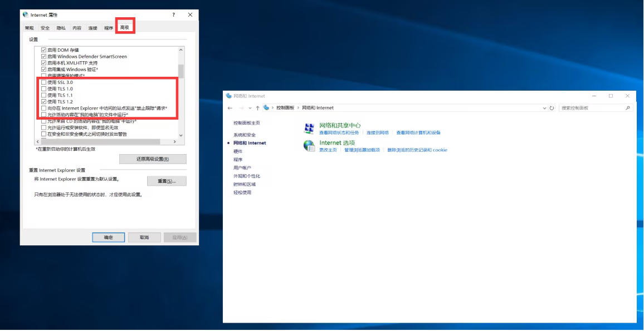
Task: Open the address bar history dropdown
Action: point(545,108)
